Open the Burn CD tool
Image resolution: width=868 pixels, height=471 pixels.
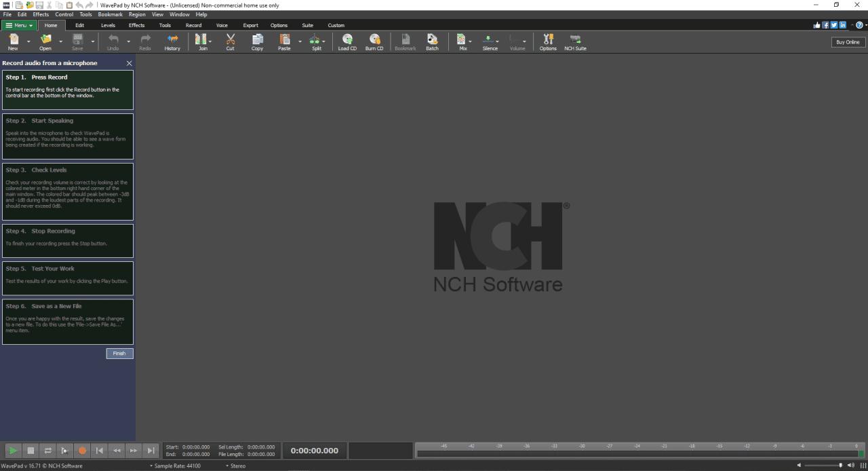click(374, 41)
